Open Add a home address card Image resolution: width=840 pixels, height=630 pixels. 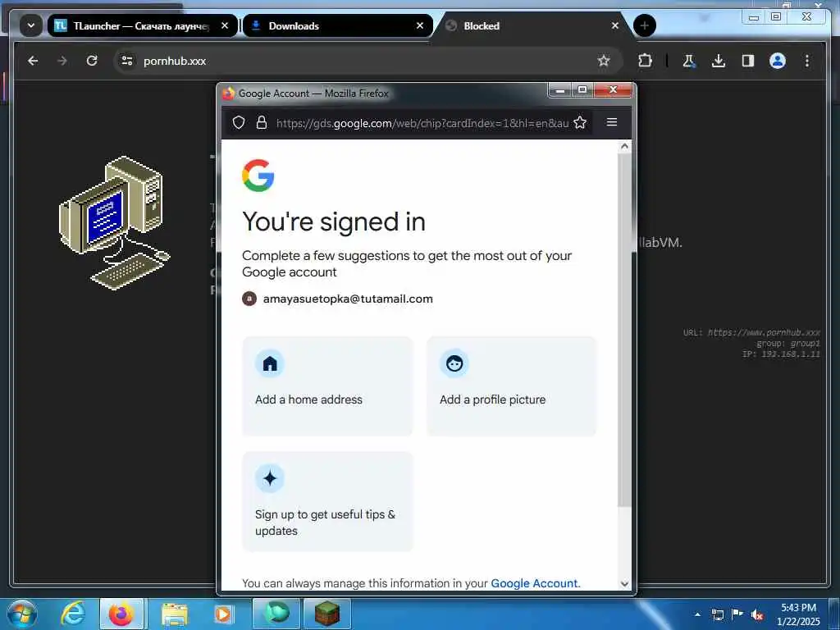(327, 386)
